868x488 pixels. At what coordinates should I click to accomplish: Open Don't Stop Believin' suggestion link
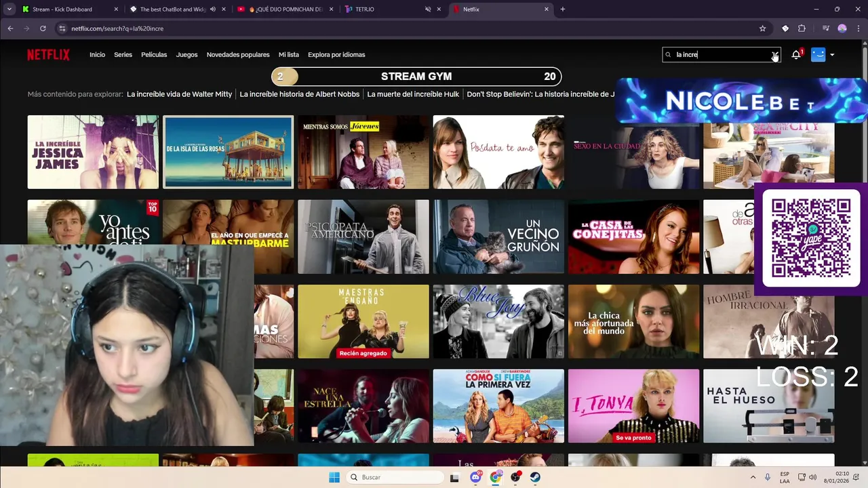coord(541,94)
